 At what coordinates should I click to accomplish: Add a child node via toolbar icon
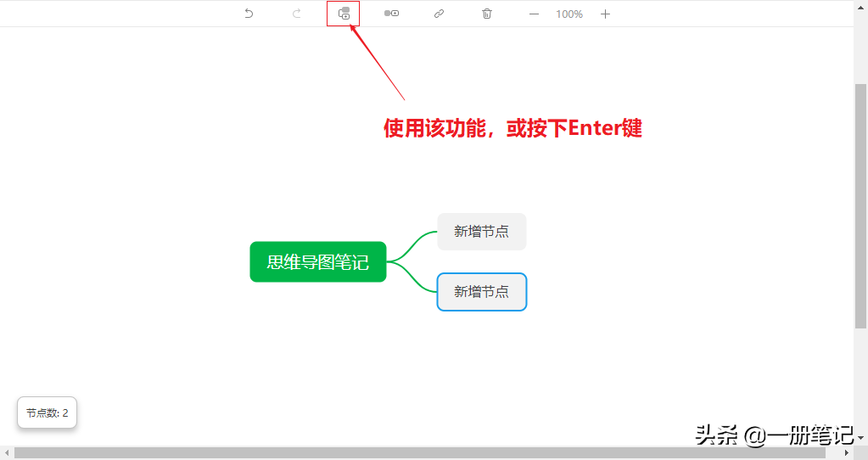[x=391, y=14]
